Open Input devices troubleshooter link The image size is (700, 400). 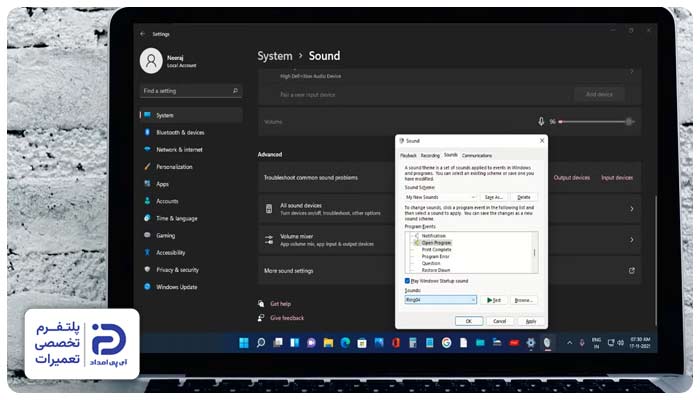pyautogui.click(x=617, y=178)
